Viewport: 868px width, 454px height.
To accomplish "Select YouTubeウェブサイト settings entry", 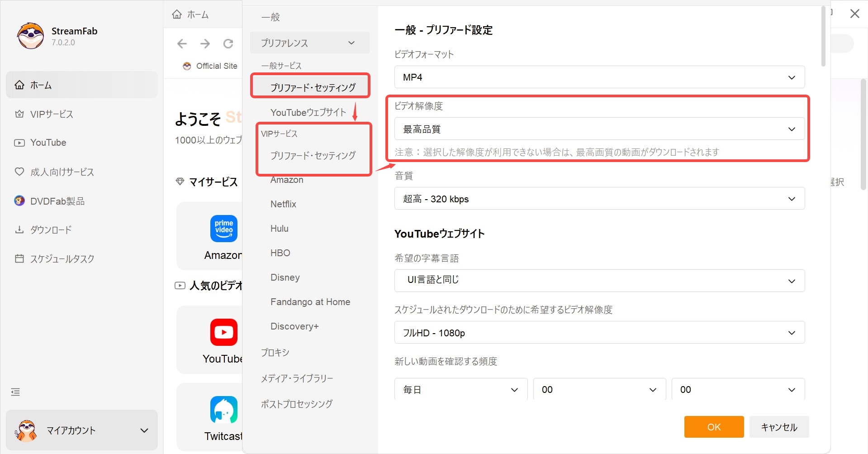I will [x=308, y=112].
